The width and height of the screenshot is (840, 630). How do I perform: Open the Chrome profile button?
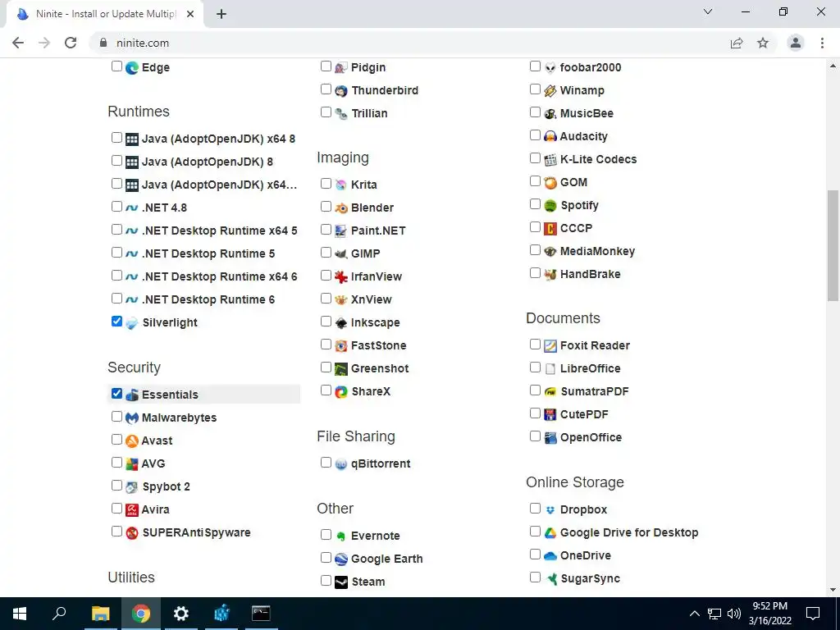click(796, 43)
